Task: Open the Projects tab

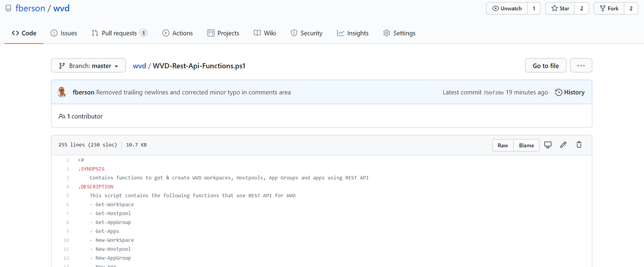Action: pos(223,33)
